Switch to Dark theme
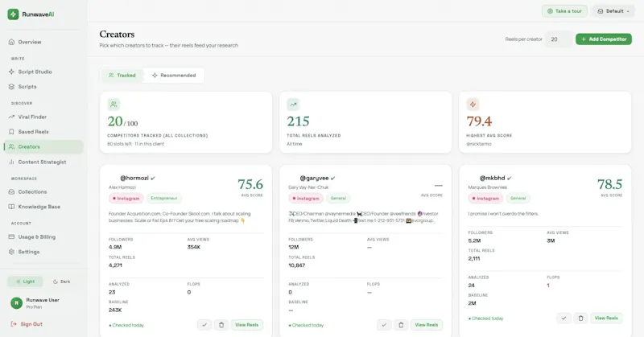Viewport: 644px width, 337px height. click(62, 282)
